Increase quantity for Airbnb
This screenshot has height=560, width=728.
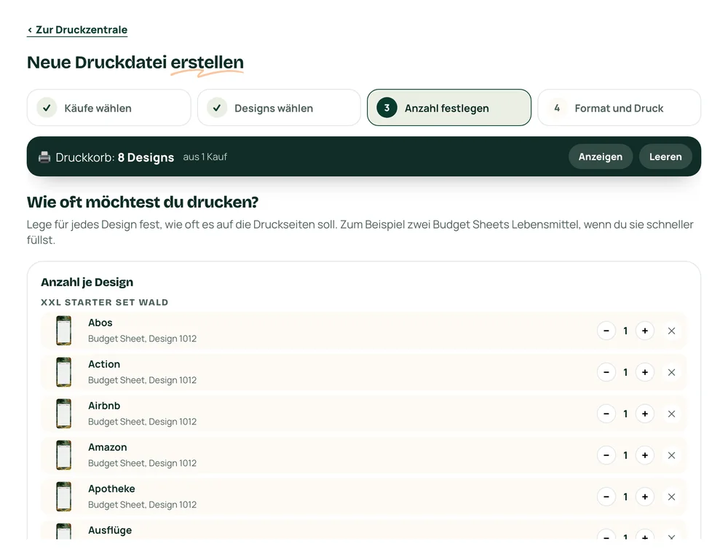coord(645,414)
